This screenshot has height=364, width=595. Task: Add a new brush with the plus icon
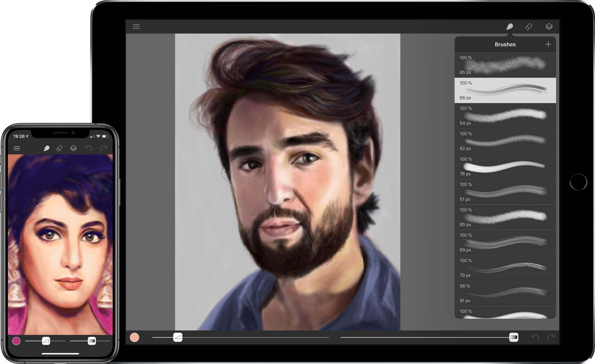coord(548,44)
